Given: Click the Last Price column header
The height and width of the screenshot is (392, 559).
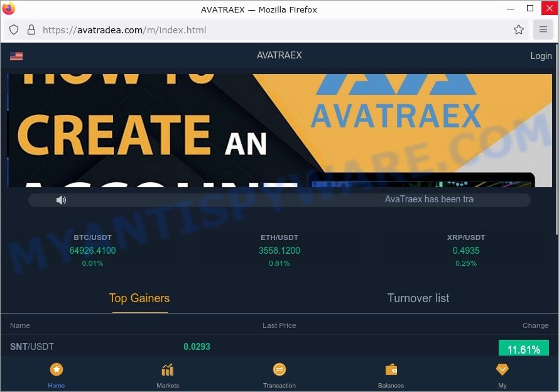Looking at the screenshot, I should 279,325.
